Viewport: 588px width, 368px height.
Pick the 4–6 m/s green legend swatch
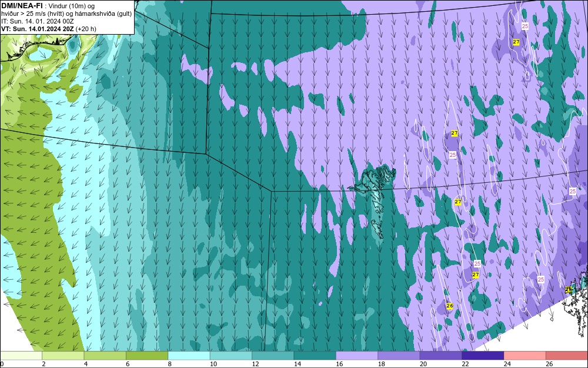[x=105, y=356]
